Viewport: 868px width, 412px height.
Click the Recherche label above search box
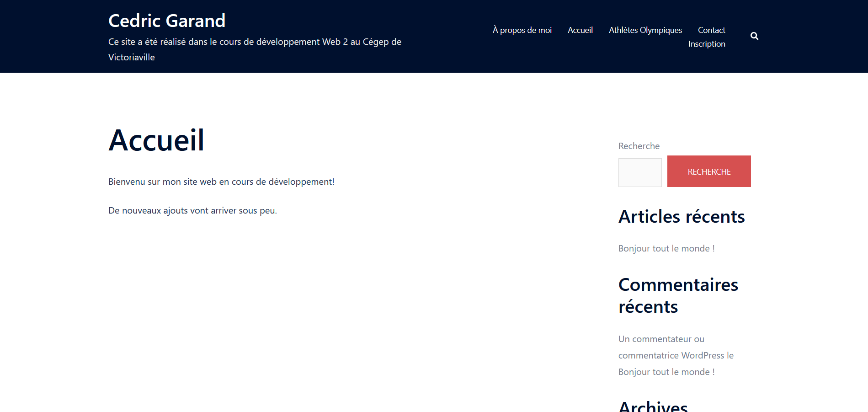coord(639,146)
